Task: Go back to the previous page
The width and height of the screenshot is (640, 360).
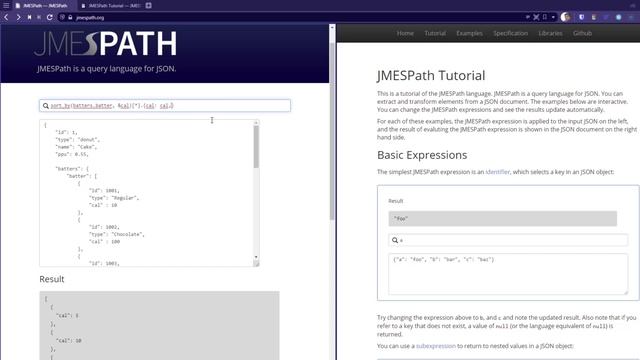Action: [6, 17]
